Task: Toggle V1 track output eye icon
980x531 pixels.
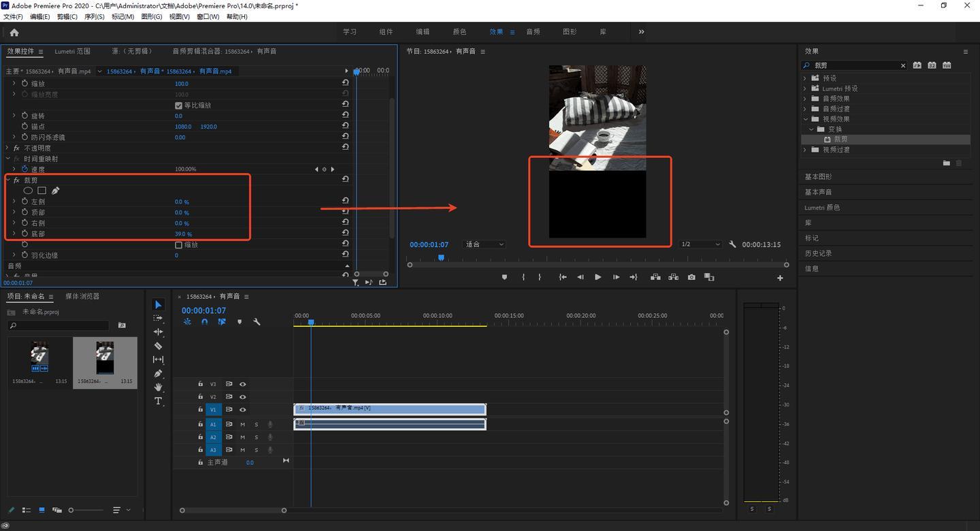Action: 242,410
